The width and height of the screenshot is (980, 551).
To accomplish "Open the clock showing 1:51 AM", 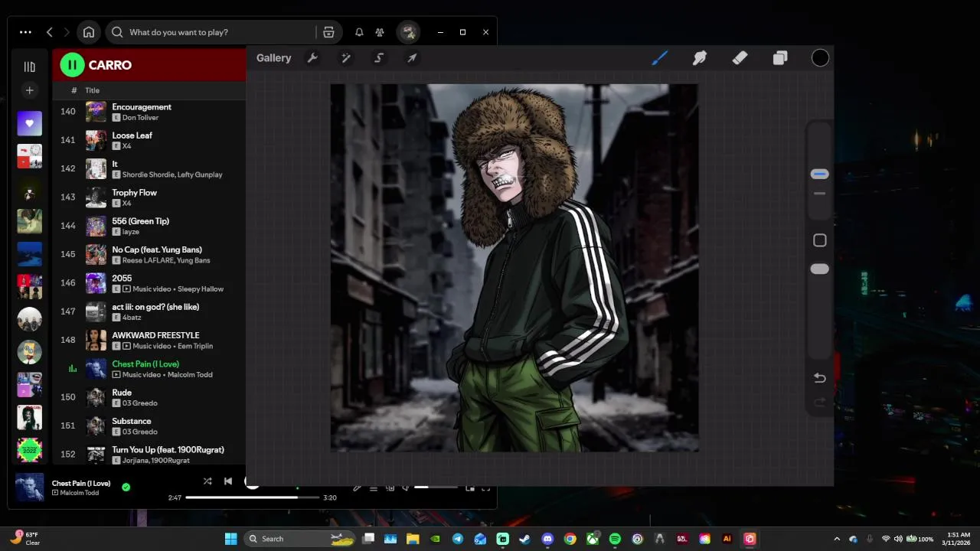I will pyautogui.click(x=958, y=539).
